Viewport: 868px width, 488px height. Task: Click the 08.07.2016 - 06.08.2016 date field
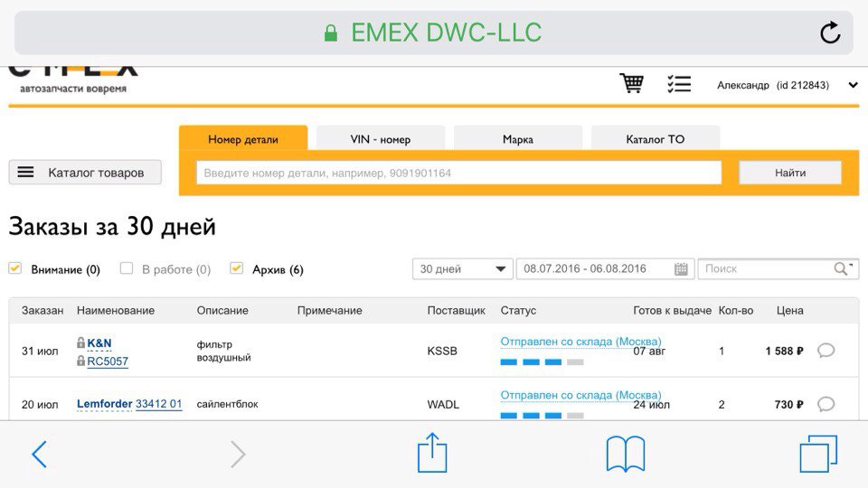pyautogui.click(x=605, y=269)
